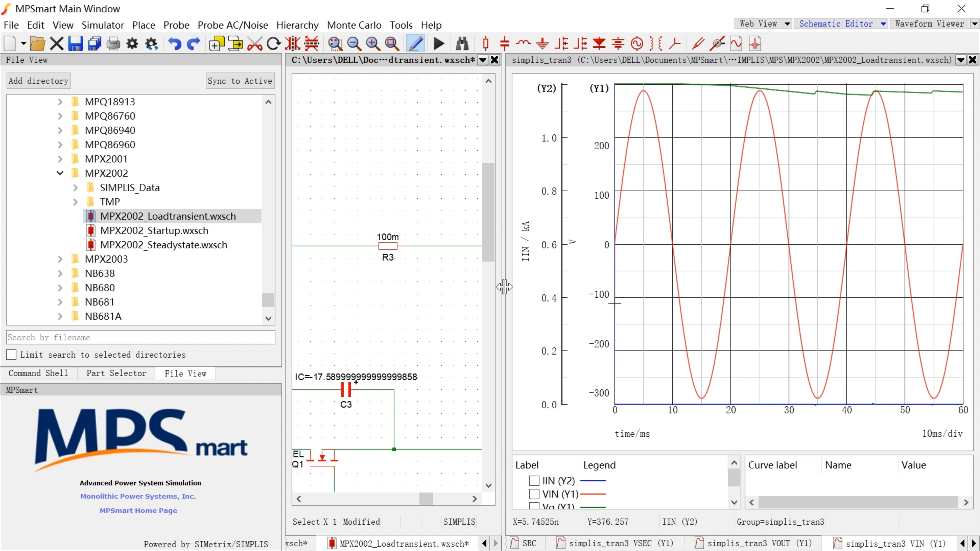Toggle the VIN (Y1) curve checkbox
This screenshot has width=980, height=551.
[534, 494]
